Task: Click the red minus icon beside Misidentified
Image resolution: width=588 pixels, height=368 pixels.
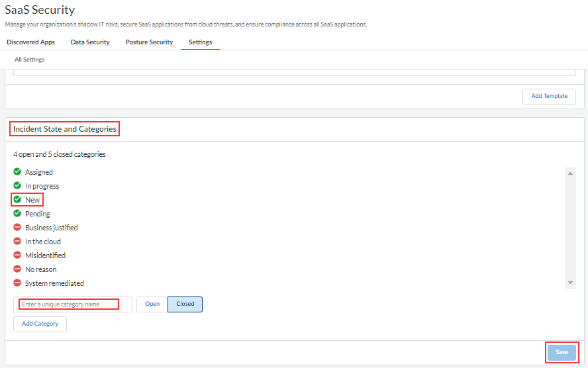Action: pyautogui.click(x=17, y=255)
